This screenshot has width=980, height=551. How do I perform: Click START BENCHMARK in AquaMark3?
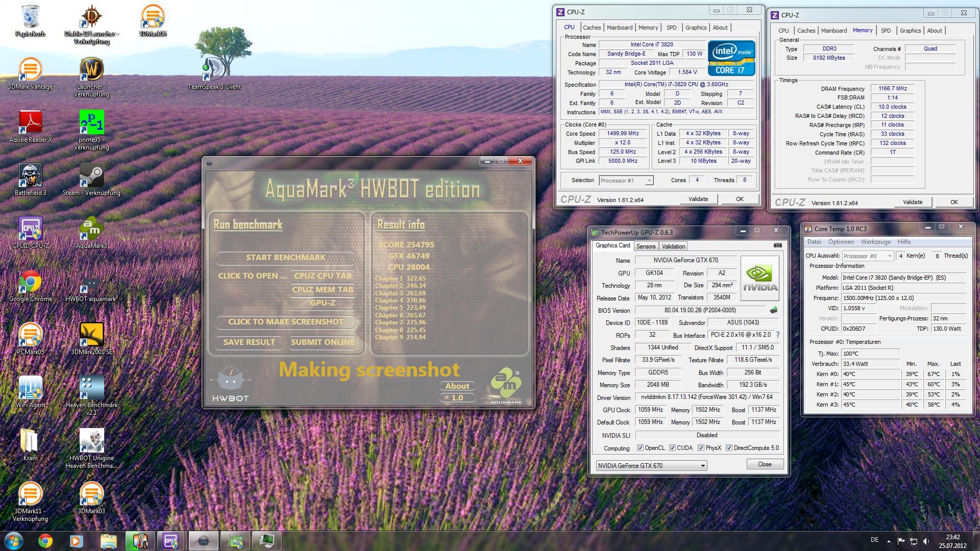(x=285, y=258)
